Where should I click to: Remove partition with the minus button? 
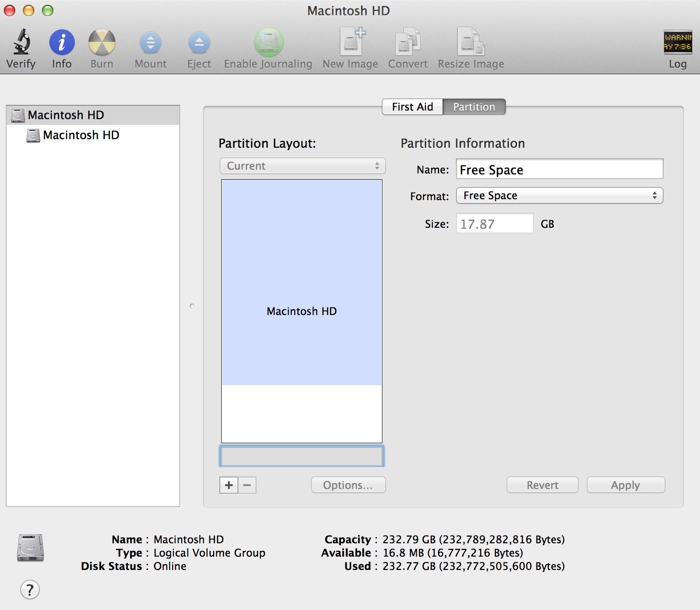(x=247, y=485)
